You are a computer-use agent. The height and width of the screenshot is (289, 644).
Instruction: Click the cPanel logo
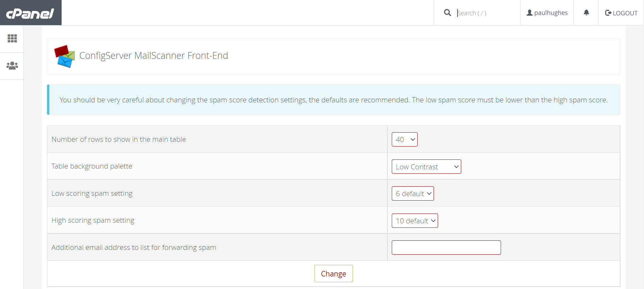(30, 13)
